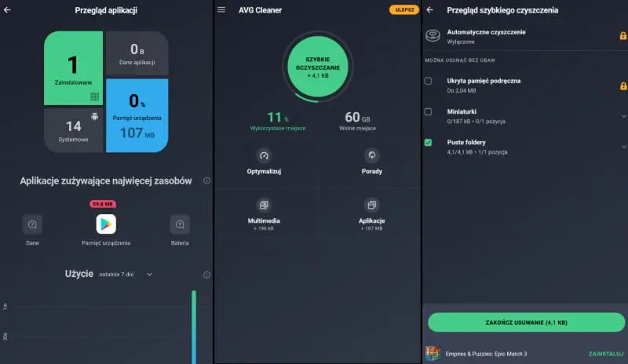The image size is (628, 364).
Task: Click the ZAINSTALUJ link
Action: (605, 354)
